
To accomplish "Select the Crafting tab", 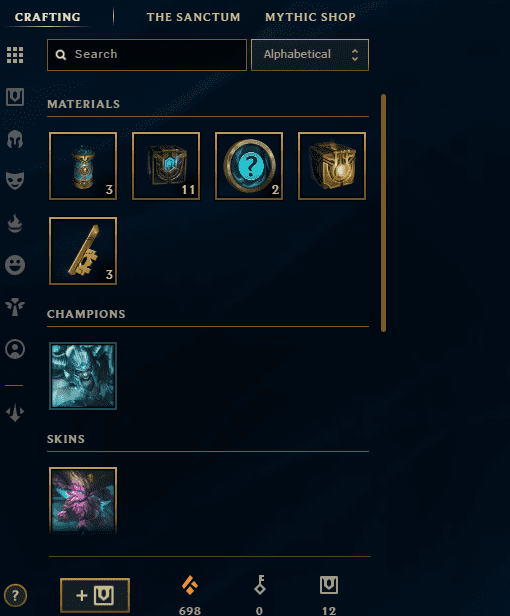I will click(48, 17).
